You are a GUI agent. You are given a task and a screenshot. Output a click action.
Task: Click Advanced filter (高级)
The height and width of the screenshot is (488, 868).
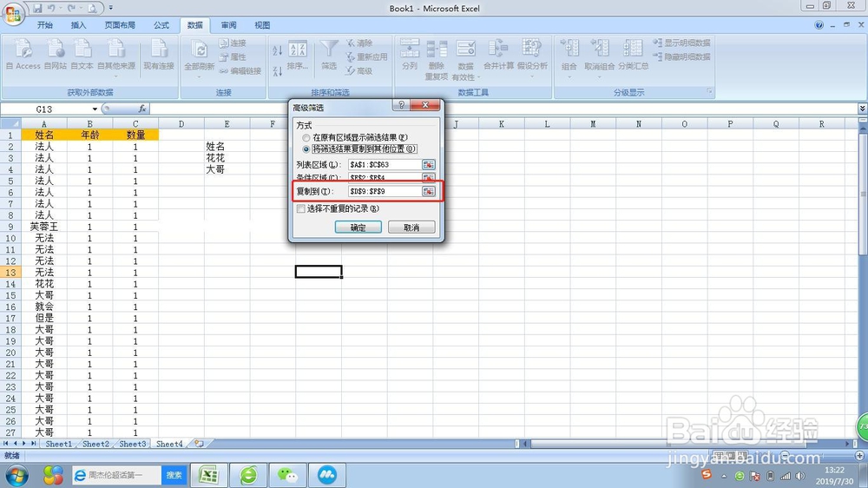point(359,71)
